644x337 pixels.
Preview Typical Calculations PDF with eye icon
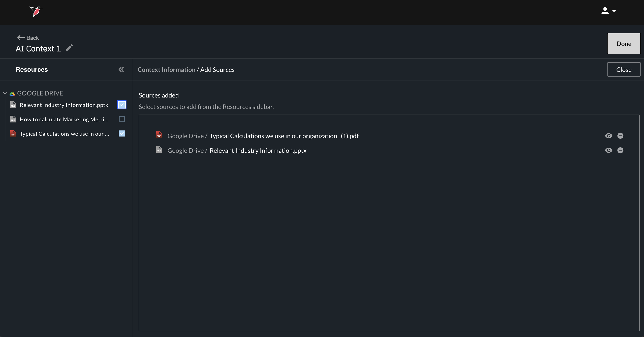[608, 136]
